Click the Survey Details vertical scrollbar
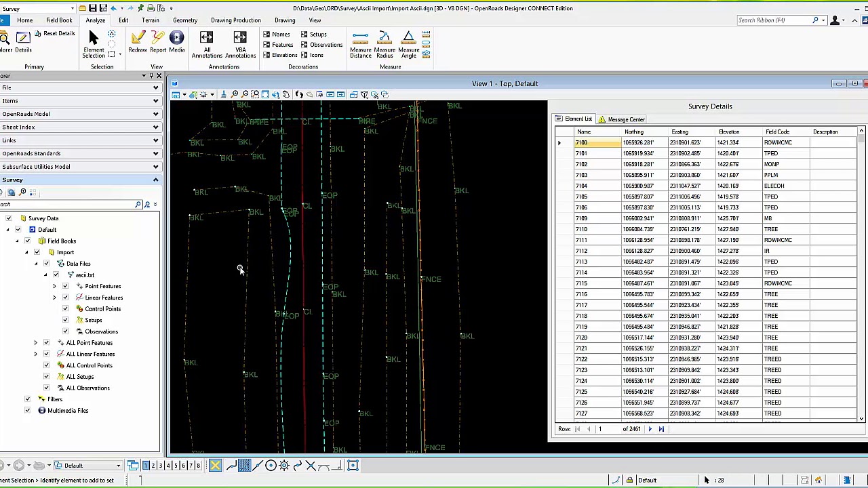The width and height of the screenshot is (868, 488). [x=861, y=275]
